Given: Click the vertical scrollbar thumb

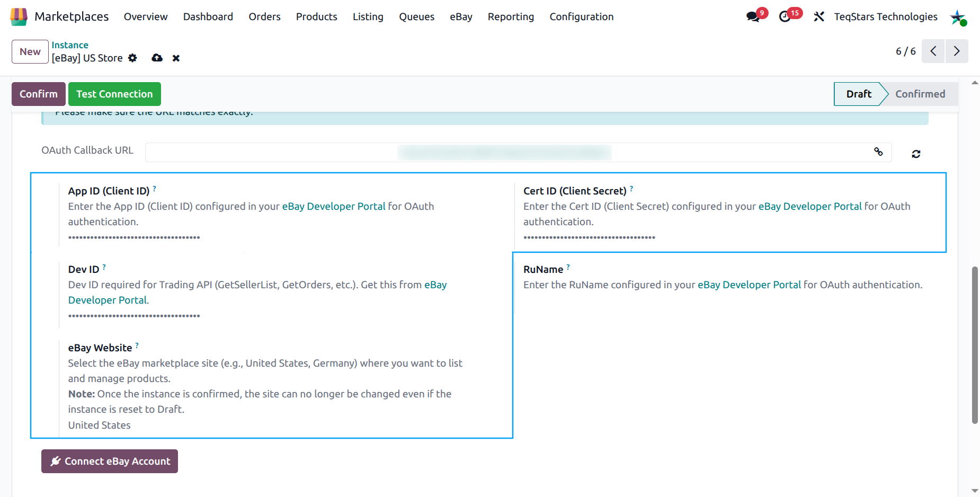Looking at the screenshot, I should coord(975,345).
